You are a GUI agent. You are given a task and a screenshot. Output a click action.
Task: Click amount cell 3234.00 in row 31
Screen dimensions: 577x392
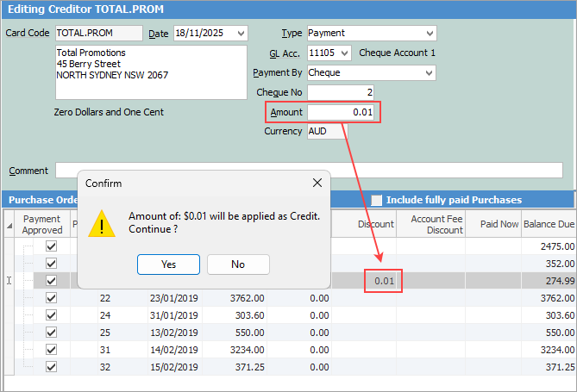(235, 350)
